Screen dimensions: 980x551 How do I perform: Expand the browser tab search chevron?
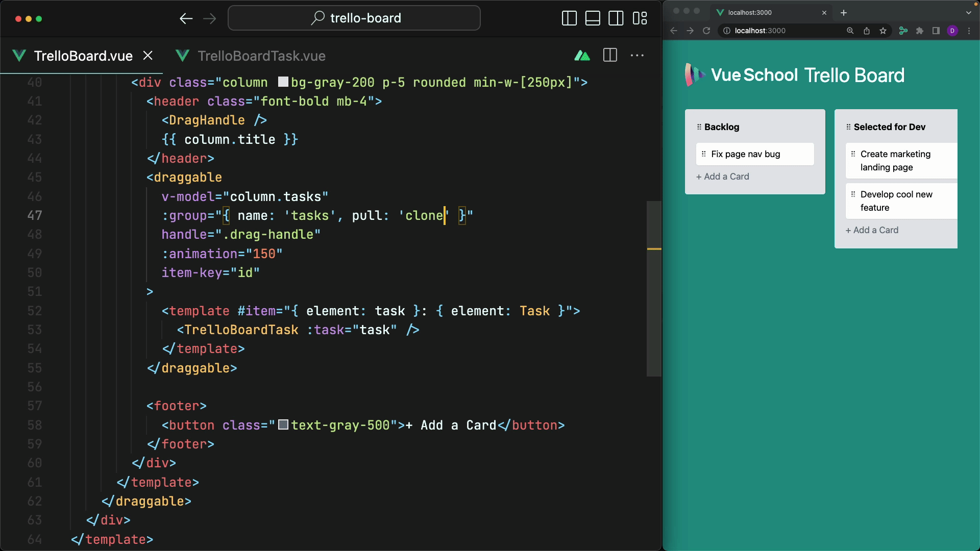click(x=969, y=13)
